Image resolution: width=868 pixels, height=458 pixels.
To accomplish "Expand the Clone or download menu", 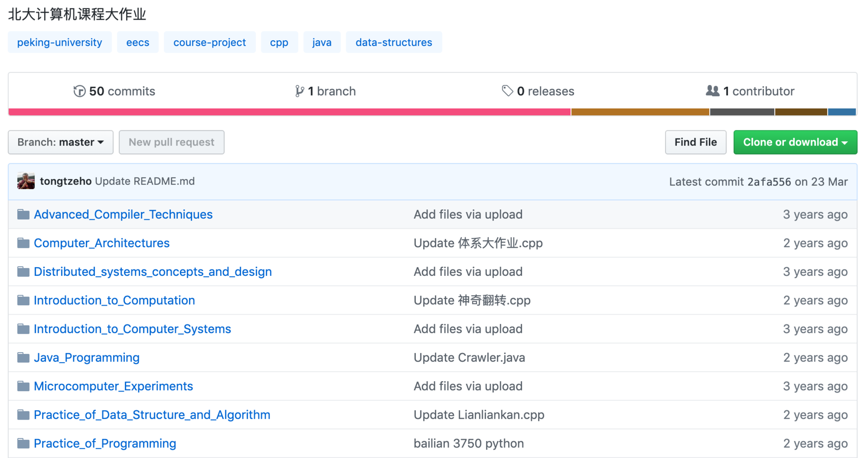I will point(795,142).
